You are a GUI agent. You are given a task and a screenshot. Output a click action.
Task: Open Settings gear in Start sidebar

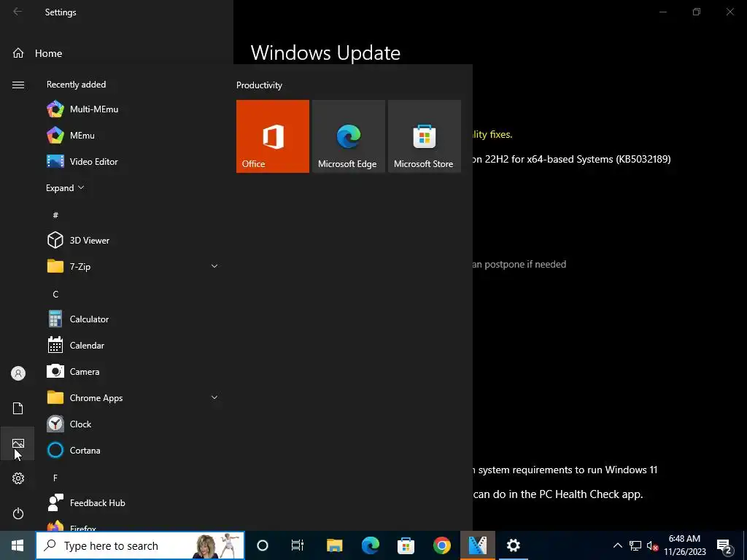point(18,478)
